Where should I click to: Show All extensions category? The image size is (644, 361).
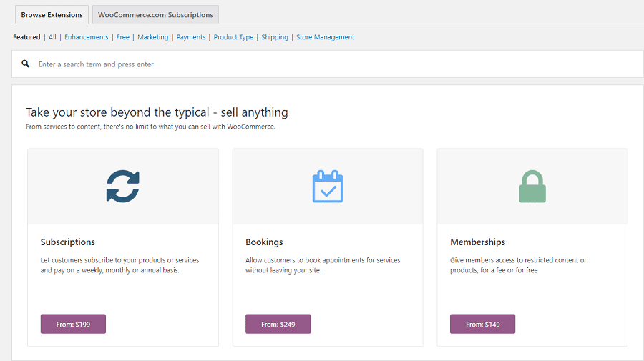[52, 37]
